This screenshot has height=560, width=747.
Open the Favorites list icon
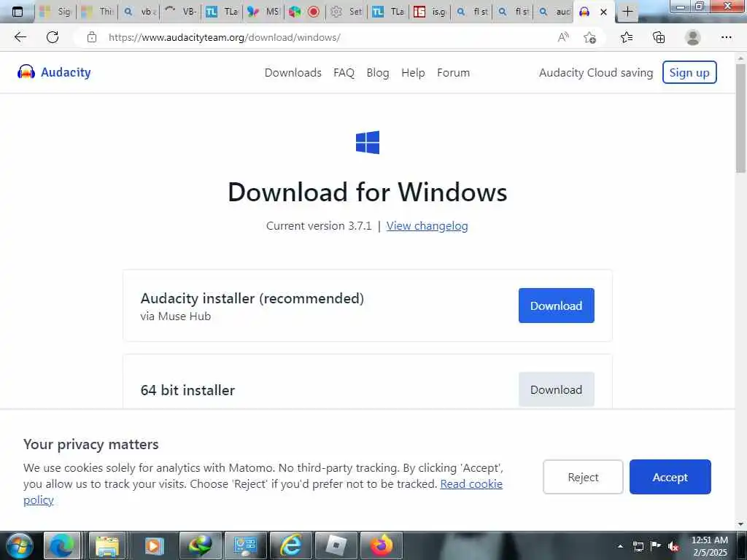click(x=627, y=37)
